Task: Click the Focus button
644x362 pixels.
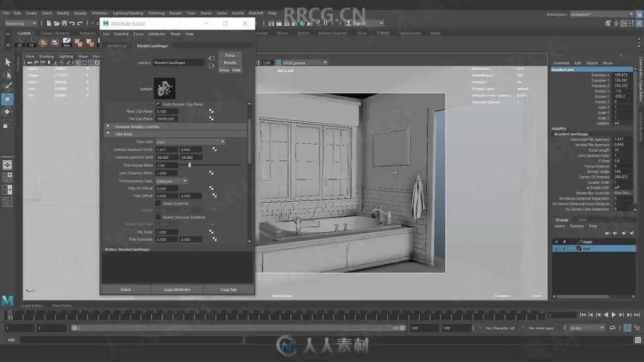Action: point(230,55)
